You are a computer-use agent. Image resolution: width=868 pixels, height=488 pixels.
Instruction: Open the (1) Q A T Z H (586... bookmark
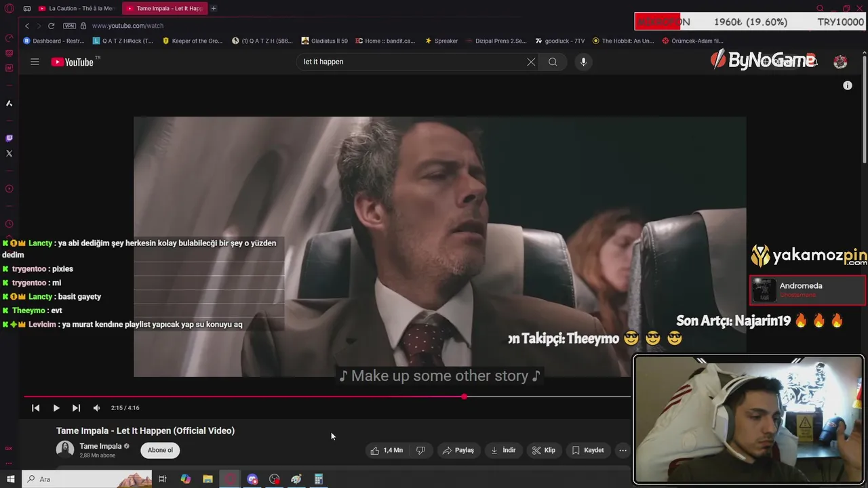[262, 41]
